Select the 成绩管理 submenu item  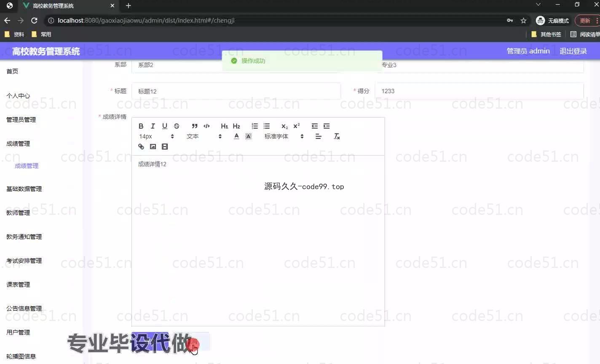[27, 166]
